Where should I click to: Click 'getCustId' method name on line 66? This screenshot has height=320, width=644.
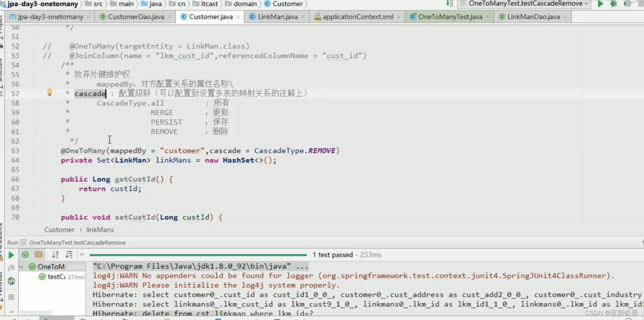pos(135,179)
